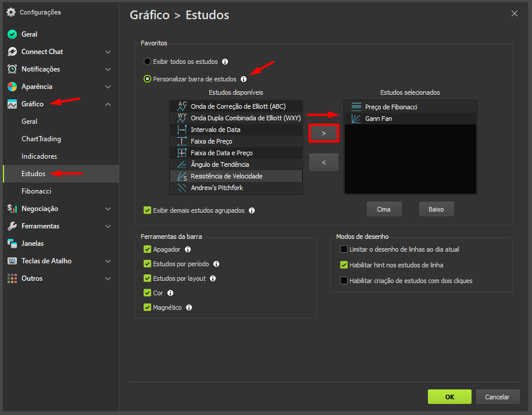This screenshot has width=532, height=415.
Task: Expand the Negociação section
Action: pos(108,209)
